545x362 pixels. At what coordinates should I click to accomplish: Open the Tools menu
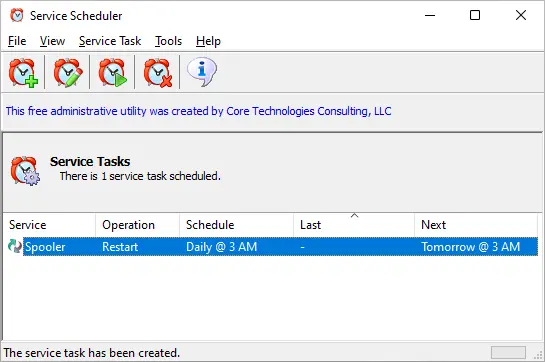168,41
